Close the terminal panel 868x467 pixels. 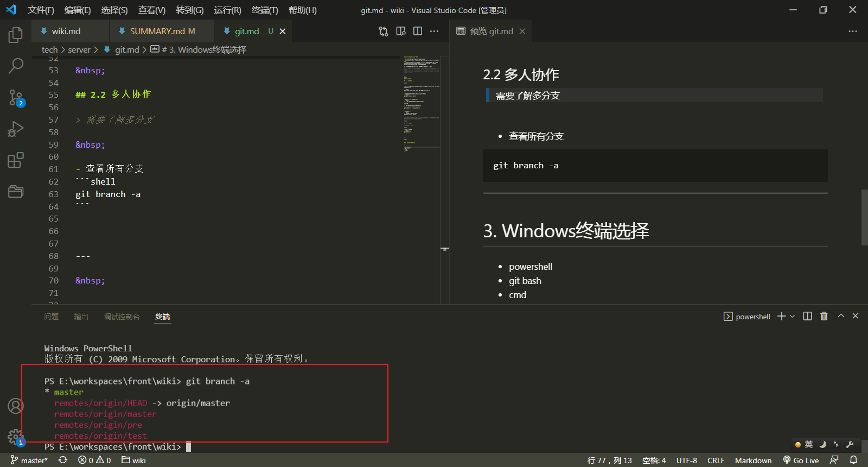(856, 316)
